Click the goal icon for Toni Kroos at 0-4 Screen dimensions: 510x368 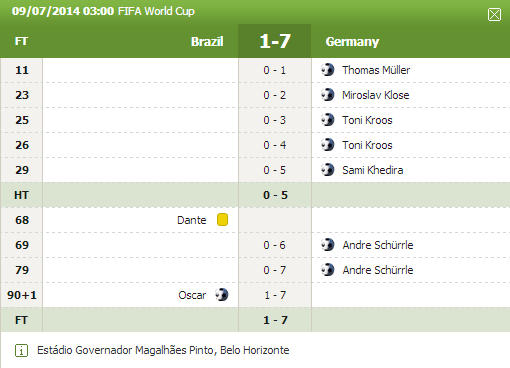(x=328, y=145)
